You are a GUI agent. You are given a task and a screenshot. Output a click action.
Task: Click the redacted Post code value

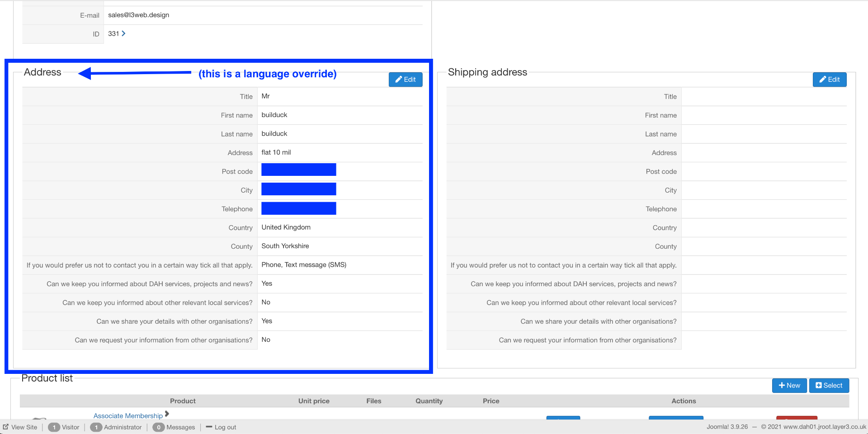[x=299, y=170]
